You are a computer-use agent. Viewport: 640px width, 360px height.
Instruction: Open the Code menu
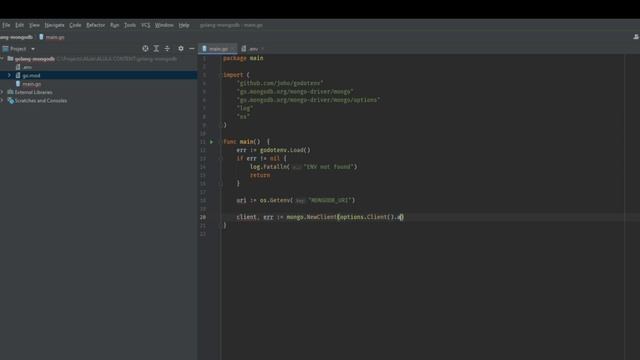point(75,25)
